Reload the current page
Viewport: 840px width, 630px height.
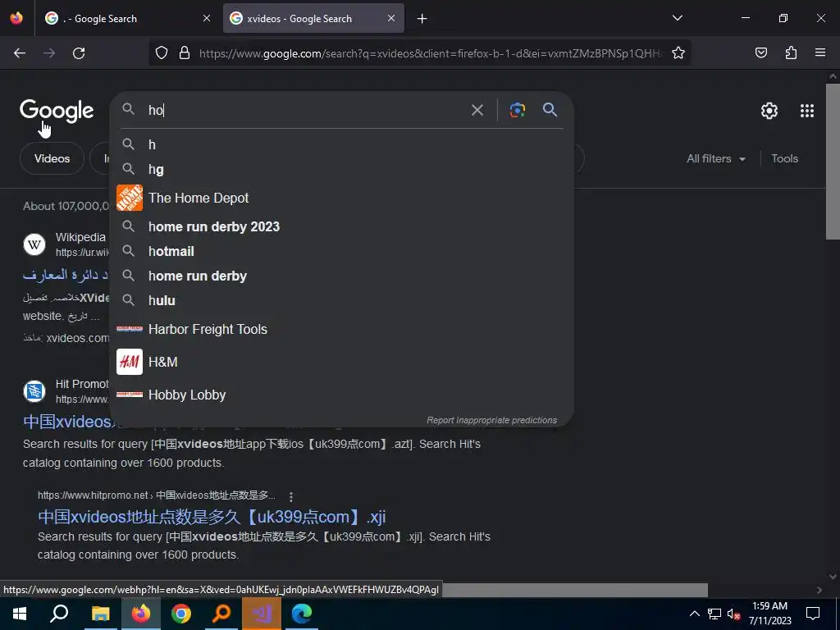tap(79, 53)
